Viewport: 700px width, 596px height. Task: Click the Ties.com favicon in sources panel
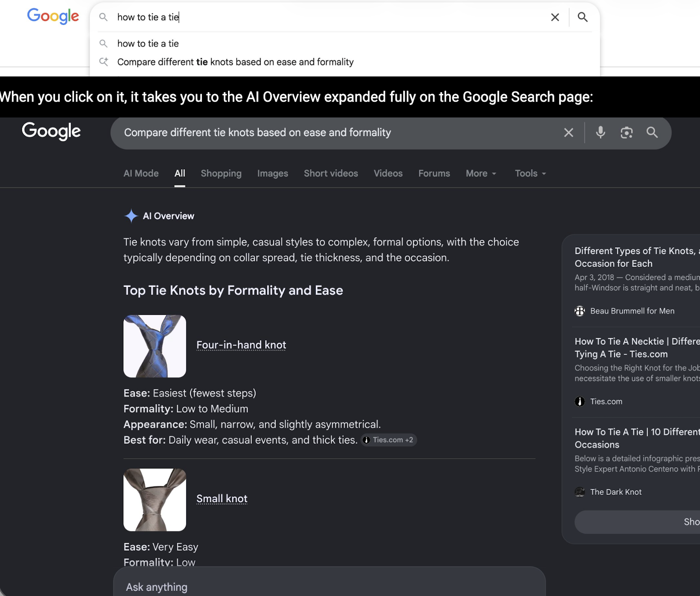[580, 402]
